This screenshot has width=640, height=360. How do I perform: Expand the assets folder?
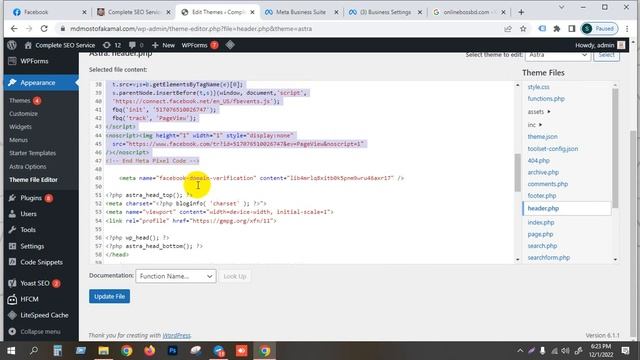click(539, 111)
